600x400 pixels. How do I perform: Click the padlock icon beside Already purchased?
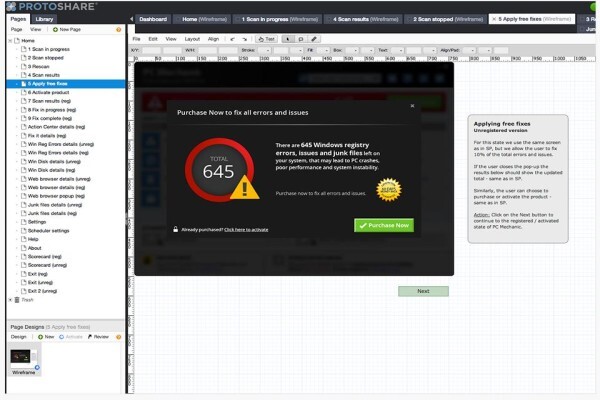click(175, 229)
